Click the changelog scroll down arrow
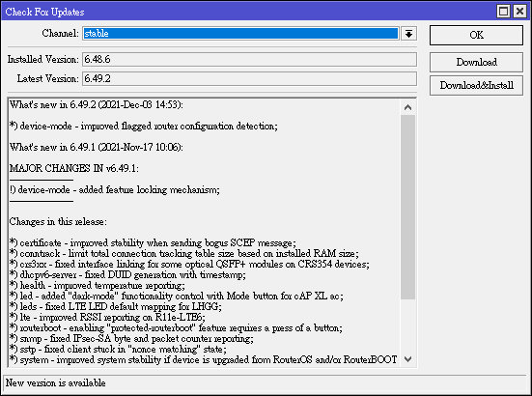The height and width of the screenshot is (396, 532). (407, 359)
